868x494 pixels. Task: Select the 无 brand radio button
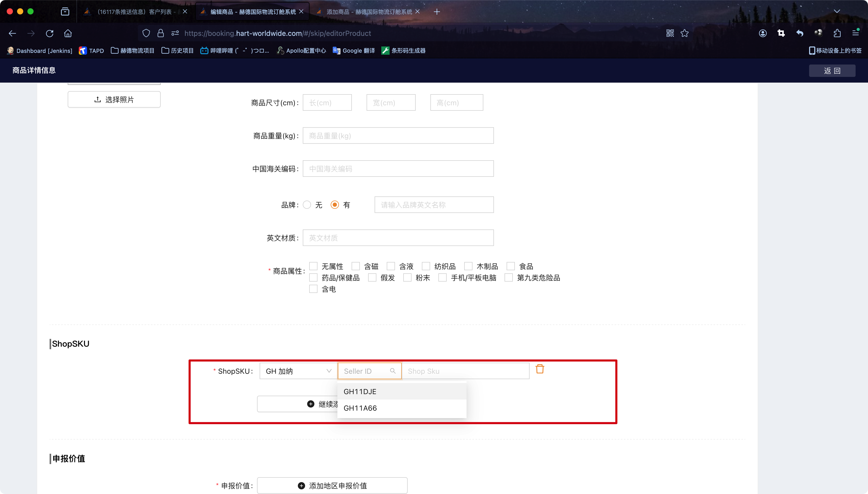coord(307,205)
